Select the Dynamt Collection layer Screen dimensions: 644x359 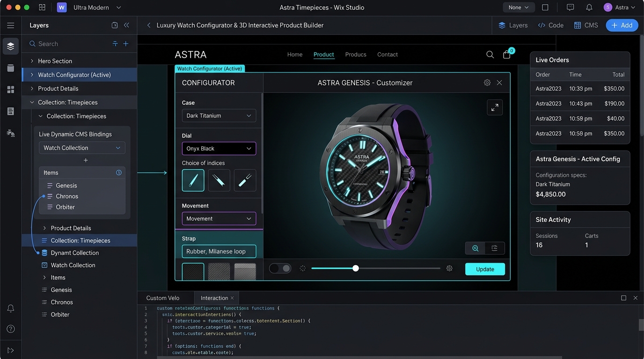(x=75, y=253)
